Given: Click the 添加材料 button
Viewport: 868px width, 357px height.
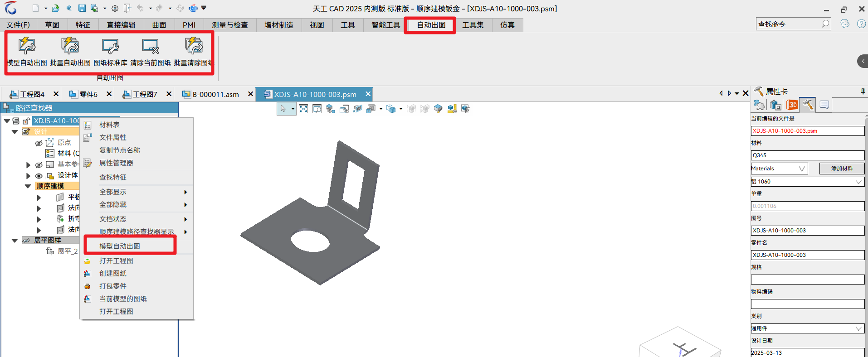Looking at the screenshot, I should pyautogui.click(x=841, y=169).
